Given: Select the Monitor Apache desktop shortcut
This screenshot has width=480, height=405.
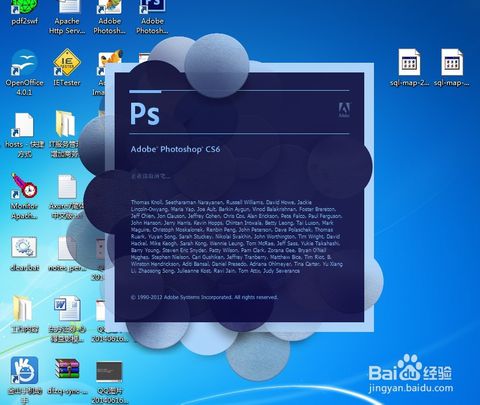Looking at the screenshot, I should [24, 197].
